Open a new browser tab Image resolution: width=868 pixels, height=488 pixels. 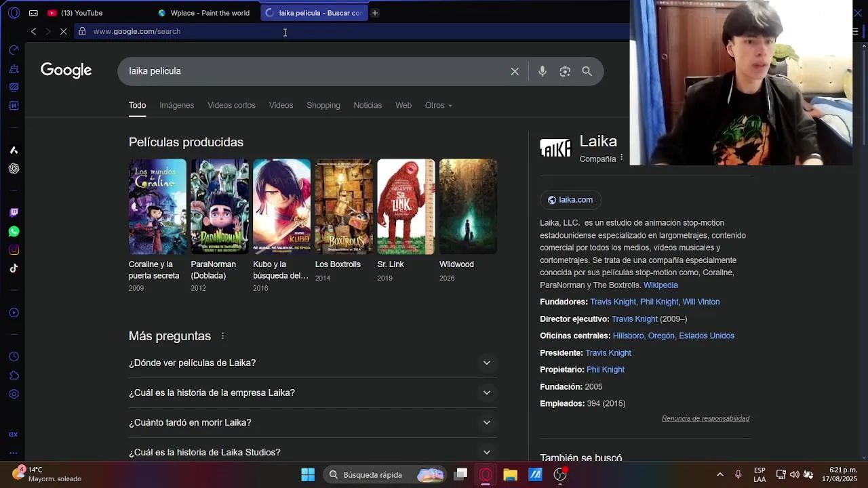pyautogui.click(x=374, y=13)
